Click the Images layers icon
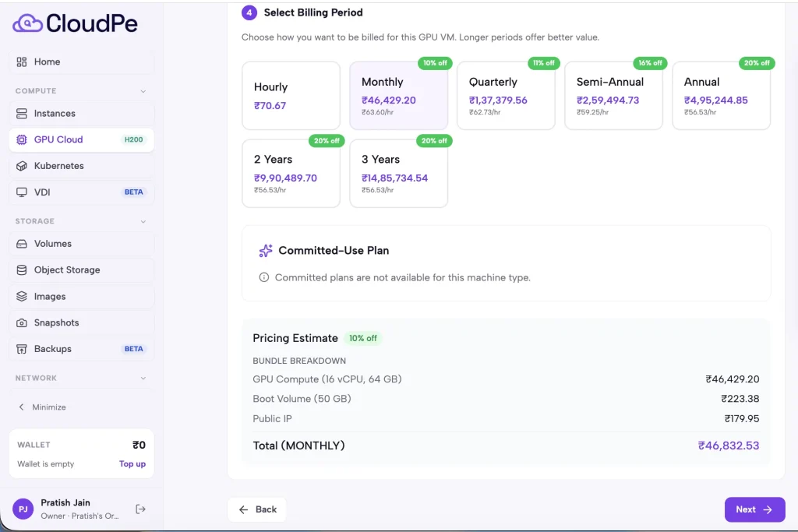Image resolution: width=798 pixels, height=532 pixels. (x=21, y=297)
